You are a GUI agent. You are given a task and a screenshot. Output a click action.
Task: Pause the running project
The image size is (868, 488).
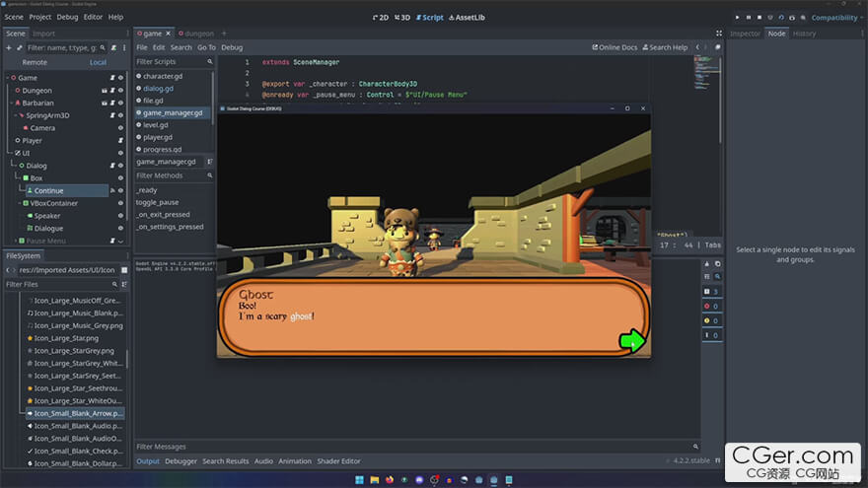[749, 18]
